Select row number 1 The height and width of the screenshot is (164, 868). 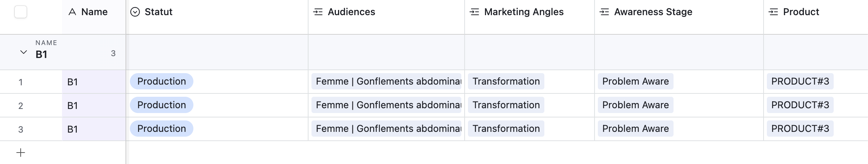(x=21, y=82)
